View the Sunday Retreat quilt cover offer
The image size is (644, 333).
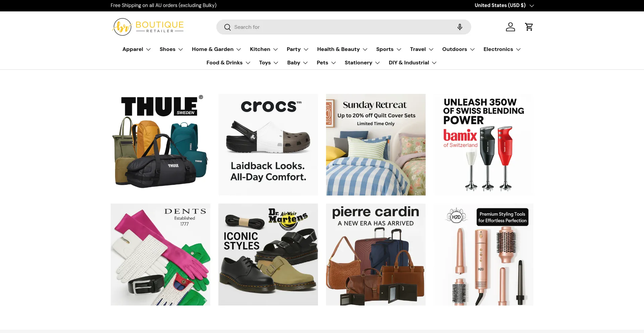(376, 145)
